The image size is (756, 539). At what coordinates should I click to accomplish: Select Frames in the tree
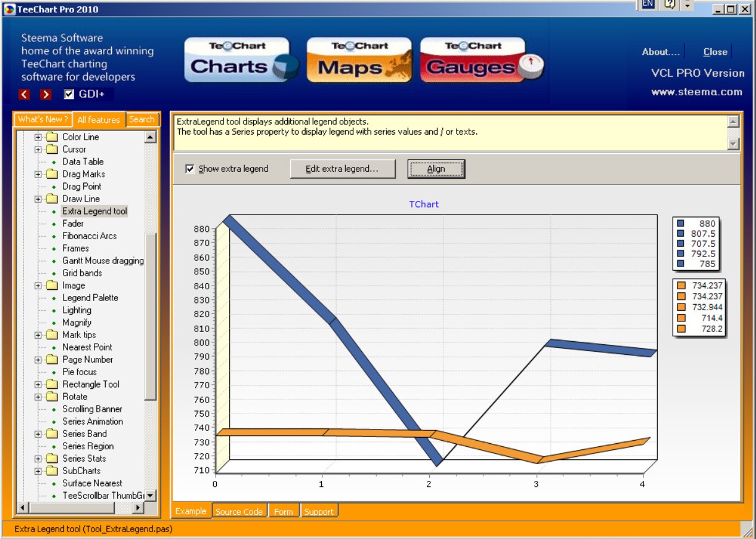coord(75,248)
